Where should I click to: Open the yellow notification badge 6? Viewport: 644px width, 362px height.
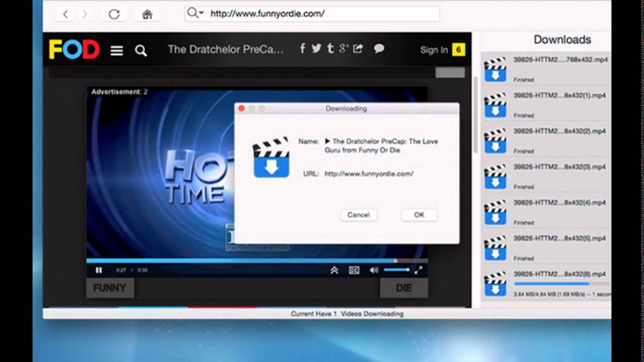coord(458,50)
